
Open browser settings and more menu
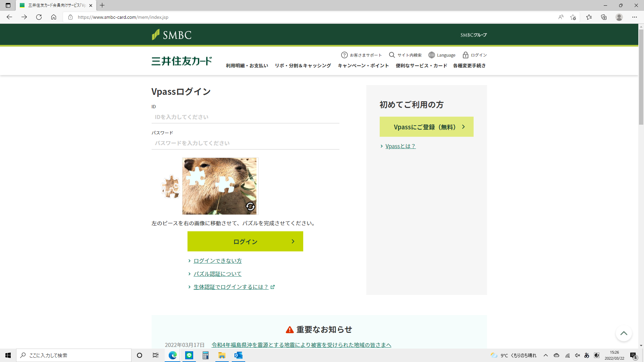pyautogui.click(x=635, y=17)
